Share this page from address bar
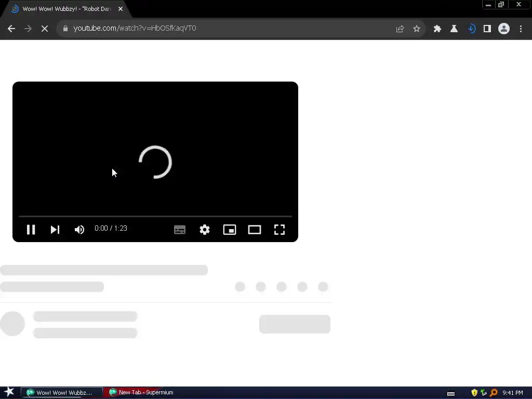 [400, 29]
